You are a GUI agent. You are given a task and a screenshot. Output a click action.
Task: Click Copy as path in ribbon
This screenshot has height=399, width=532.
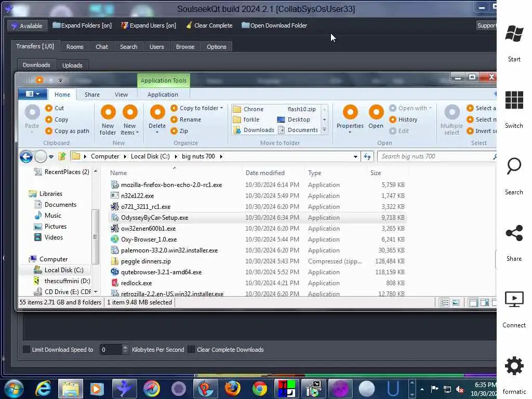coord(67,131)
